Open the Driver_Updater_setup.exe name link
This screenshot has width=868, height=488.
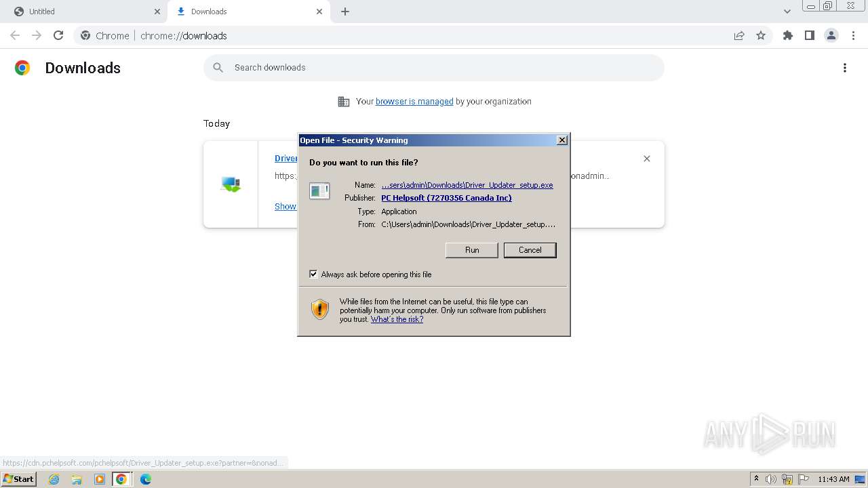467,185
